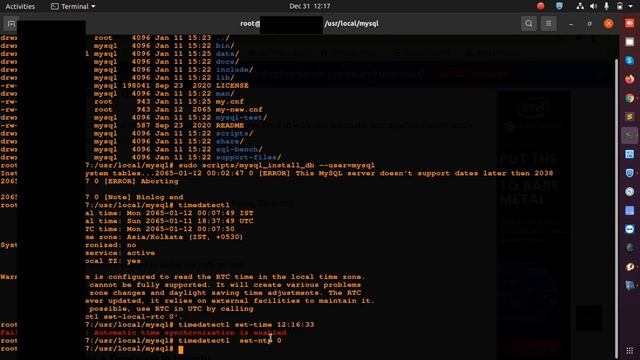Open the blue document dock icon
Viewport: 640px width, 360px height.
629,210
